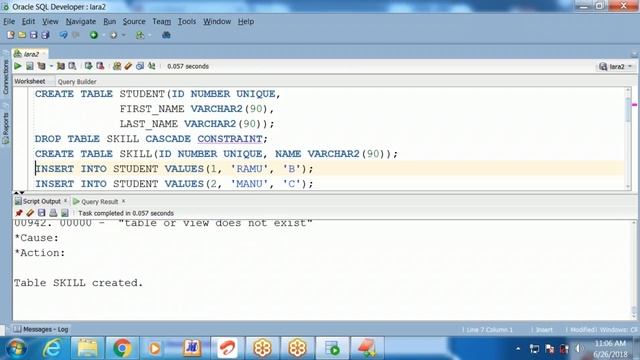Click the Undo icon
Viewport: 640px width, 360px height.
[x=63, y=35]
